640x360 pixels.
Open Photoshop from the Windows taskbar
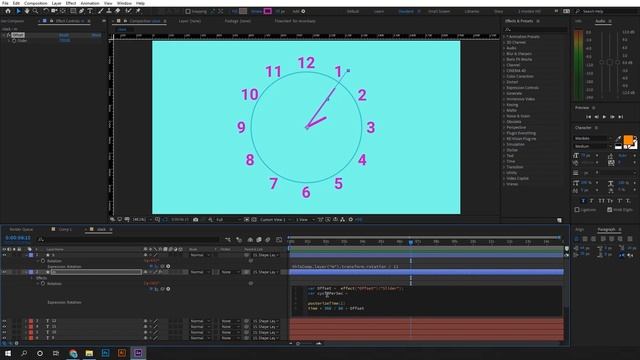click(105, 353)
